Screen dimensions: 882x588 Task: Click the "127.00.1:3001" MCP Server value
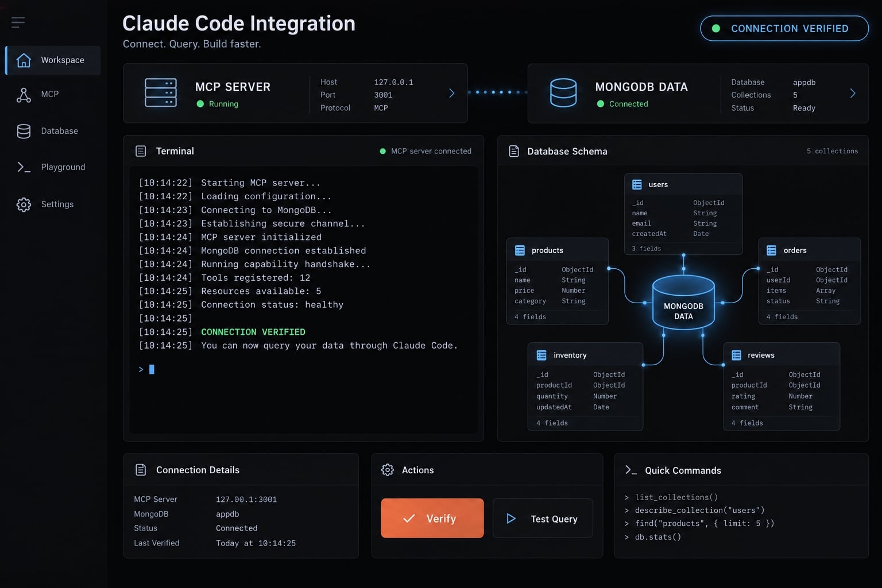(x=246, y=500)
